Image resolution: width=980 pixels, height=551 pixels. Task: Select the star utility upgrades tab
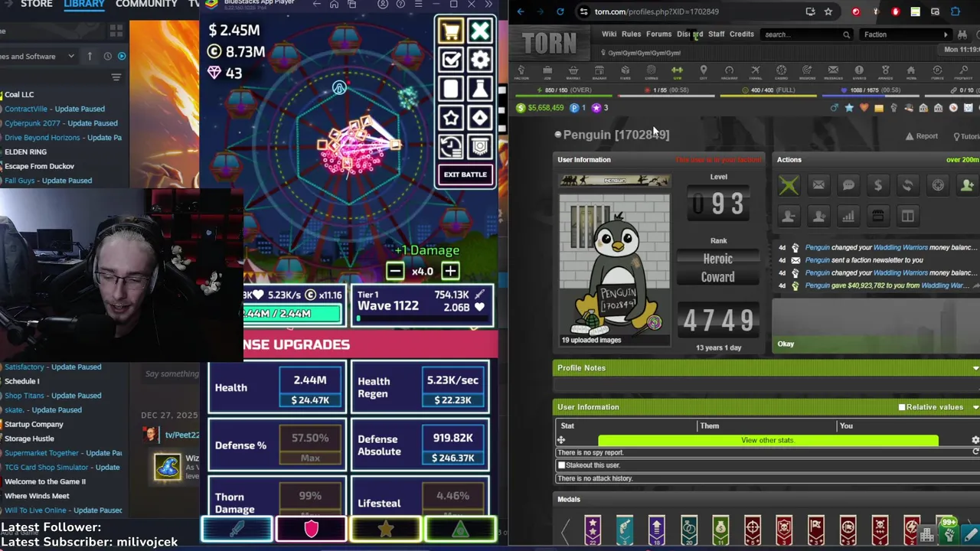pos(385,529)
